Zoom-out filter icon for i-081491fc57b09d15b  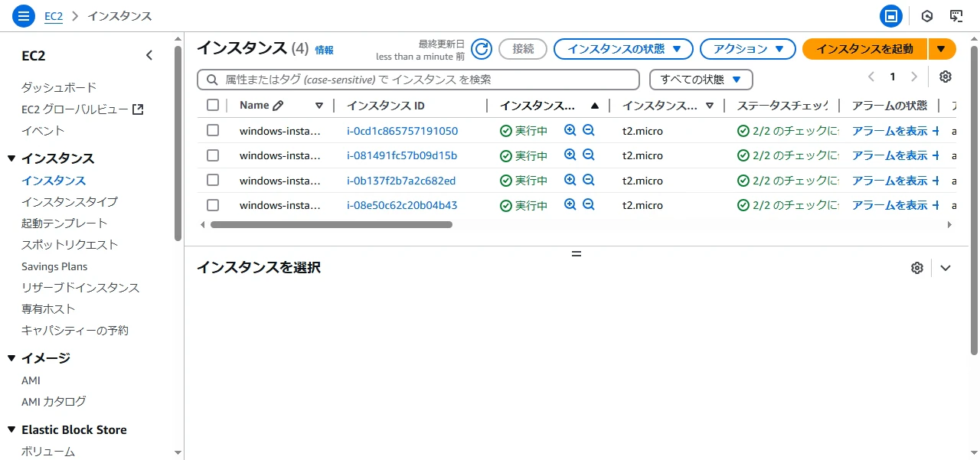[x=589, y=155]
